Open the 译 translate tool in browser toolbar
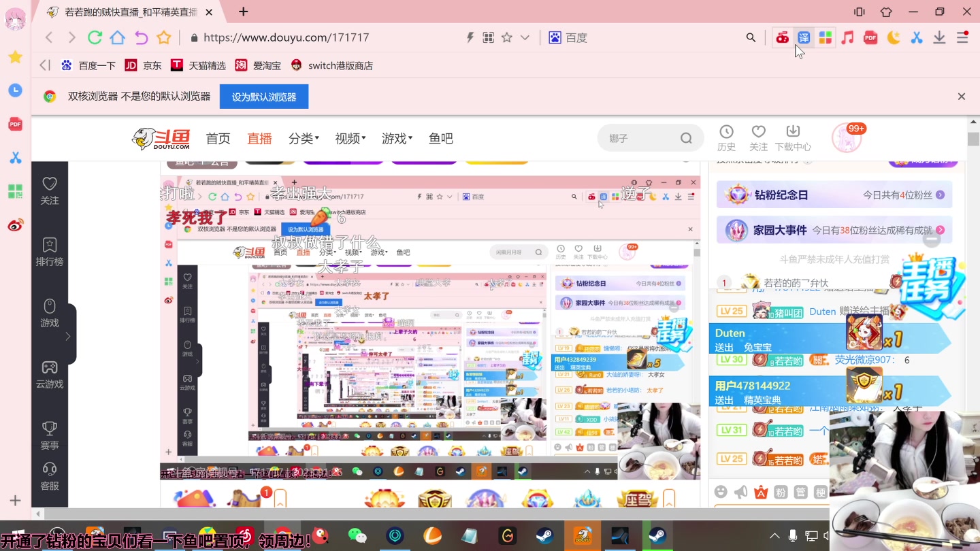The image size is (980, 551). [x=804, y=37]
